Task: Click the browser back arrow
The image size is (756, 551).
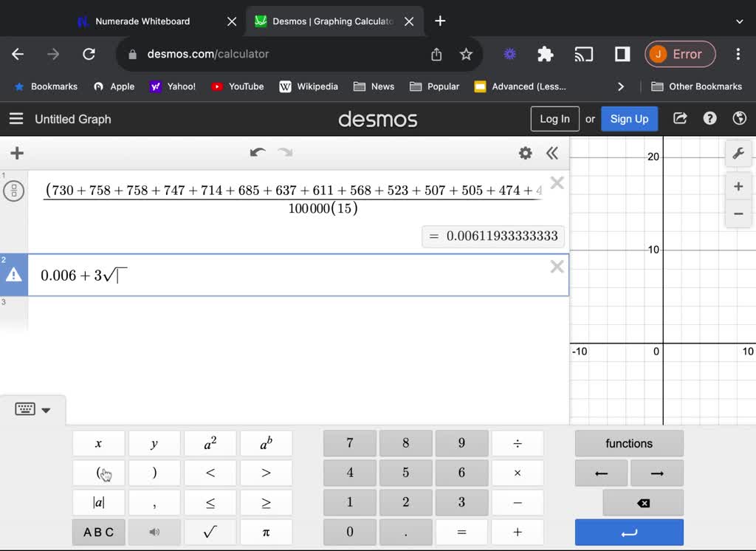Action: click(18, 54)
